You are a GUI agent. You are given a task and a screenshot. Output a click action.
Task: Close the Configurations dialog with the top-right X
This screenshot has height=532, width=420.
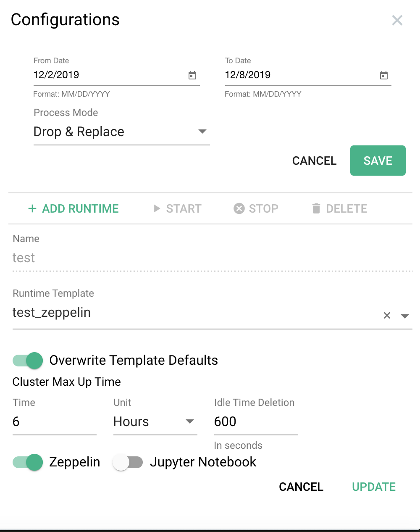pyautogui.click(x=397, y=20)
